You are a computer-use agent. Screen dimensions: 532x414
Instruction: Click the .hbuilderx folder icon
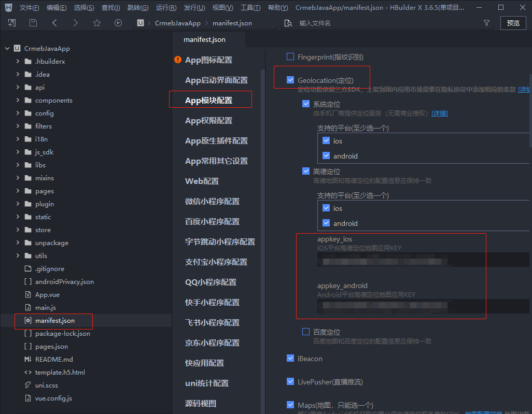tap(28, 61)
